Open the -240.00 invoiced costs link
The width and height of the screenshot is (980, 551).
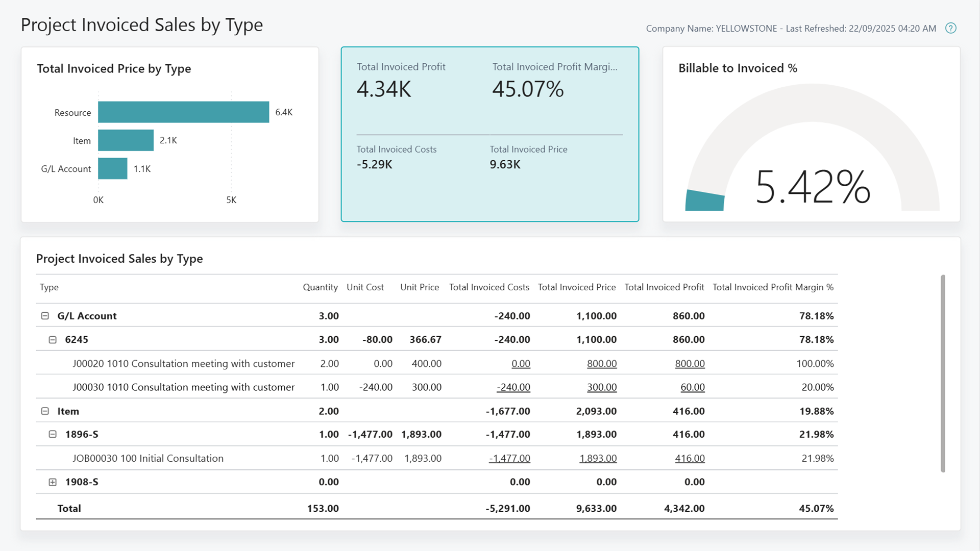(x=513, y=387)
